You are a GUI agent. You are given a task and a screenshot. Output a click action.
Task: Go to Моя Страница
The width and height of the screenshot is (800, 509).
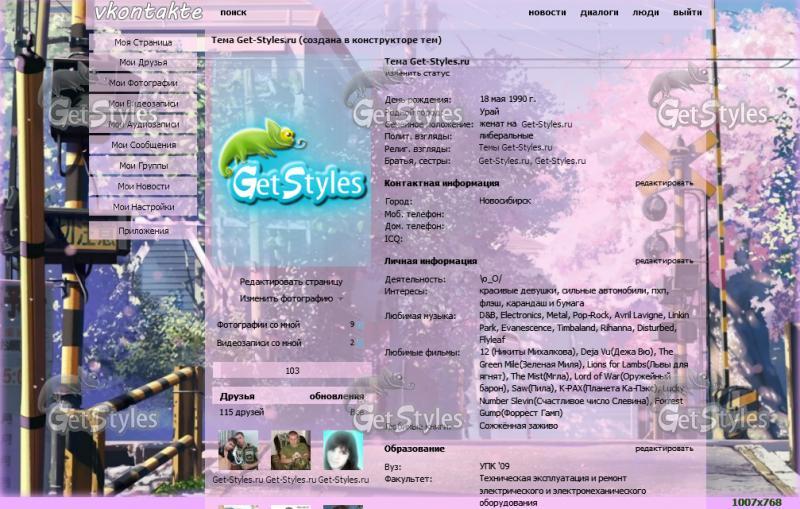pos(143,42)
